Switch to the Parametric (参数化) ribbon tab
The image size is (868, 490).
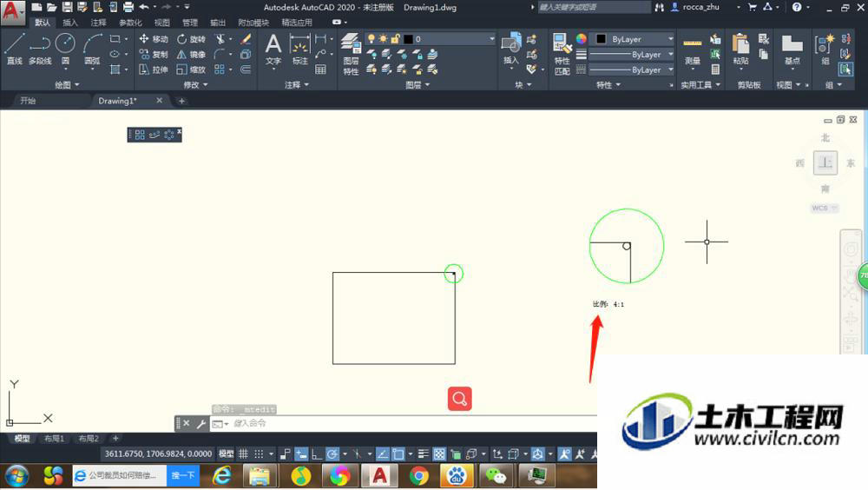[130, 23]
